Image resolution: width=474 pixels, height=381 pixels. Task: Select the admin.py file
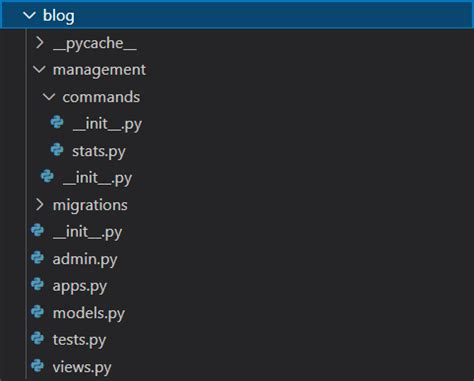point(85,260)
